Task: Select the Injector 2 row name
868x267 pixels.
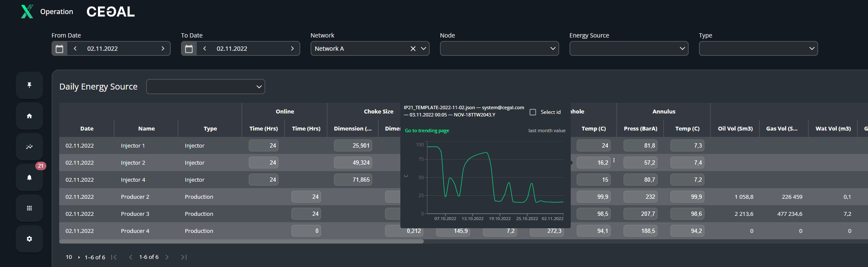Action: click(133, 163)
